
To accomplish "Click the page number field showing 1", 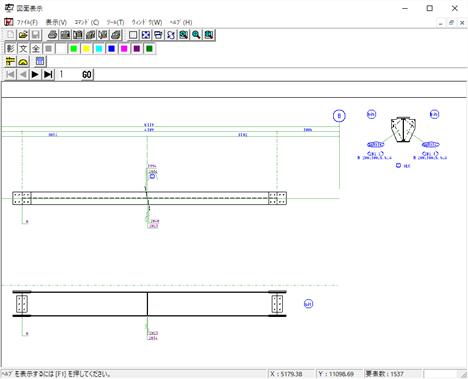I will click(68, 74).
